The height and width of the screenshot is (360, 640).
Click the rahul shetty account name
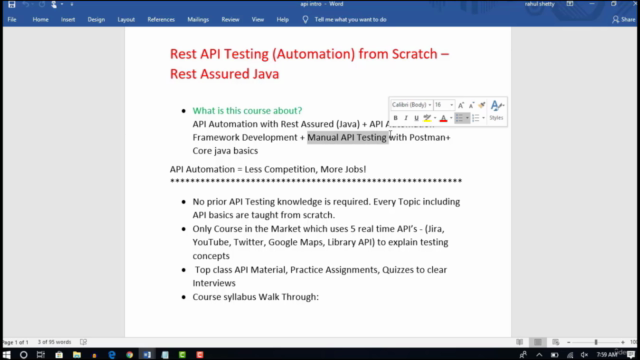(x=539, y=4)
